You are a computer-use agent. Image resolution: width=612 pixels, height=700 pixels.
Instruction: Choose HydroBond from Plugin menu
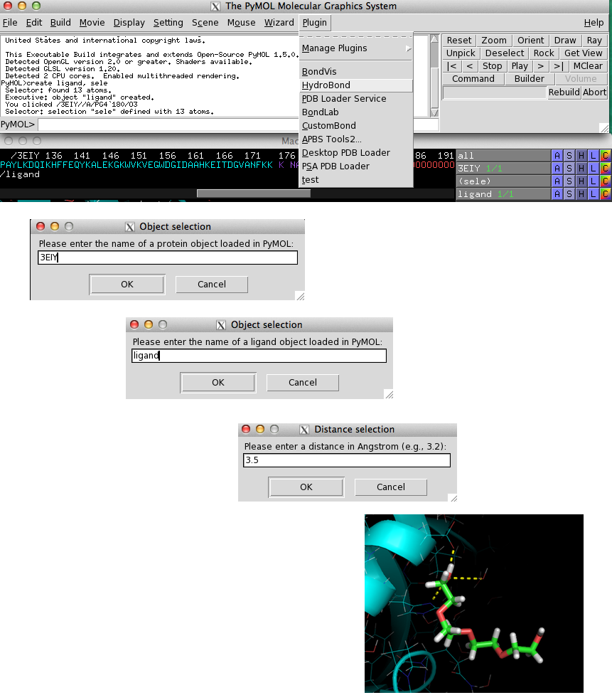click(355, 85)
